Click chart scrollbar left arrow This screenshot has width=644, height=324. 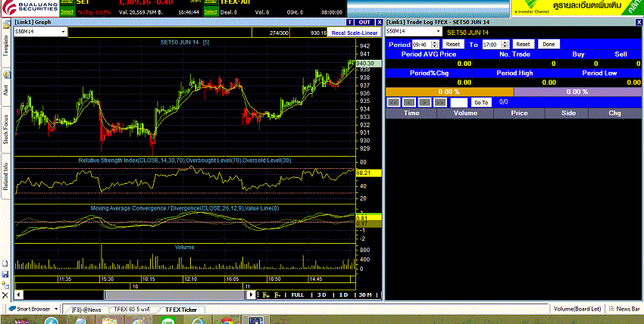click(18, 295)
